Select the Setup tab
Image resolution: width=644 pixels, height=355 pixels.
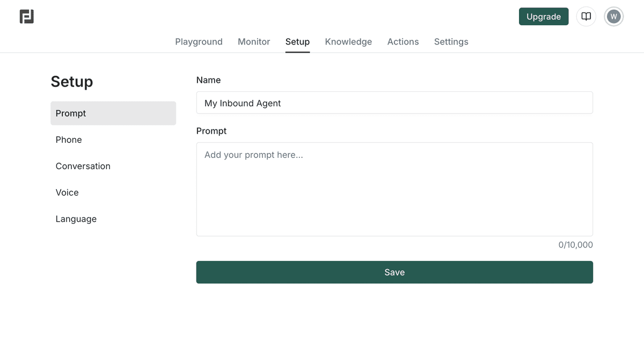[x=297, y=41]
